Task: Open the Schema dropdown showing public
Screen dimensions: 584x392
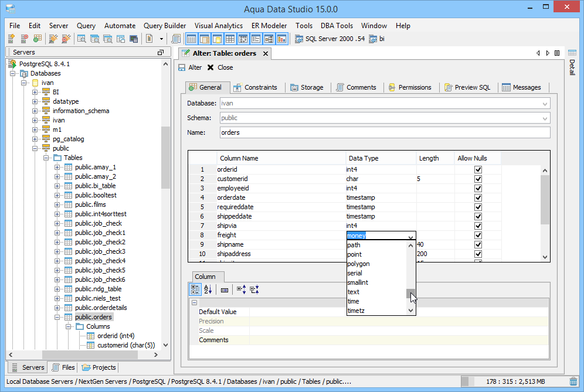Action: (385, 118)
